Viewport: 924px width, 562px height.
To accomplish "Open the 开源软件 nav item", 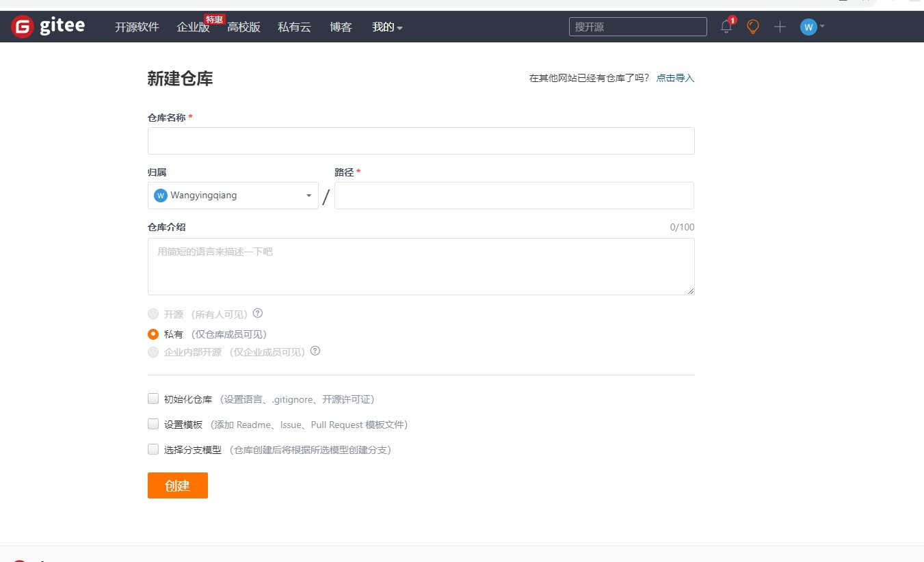I will (x=137, y=27).
